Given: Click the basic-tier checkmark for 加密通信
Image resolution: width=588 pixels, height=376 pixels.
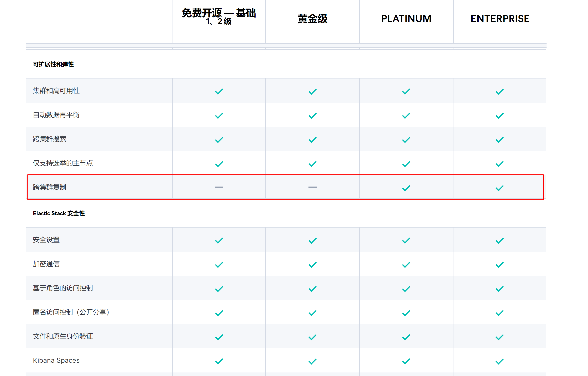Looking at the screenshot, I should tap(219, 265).
